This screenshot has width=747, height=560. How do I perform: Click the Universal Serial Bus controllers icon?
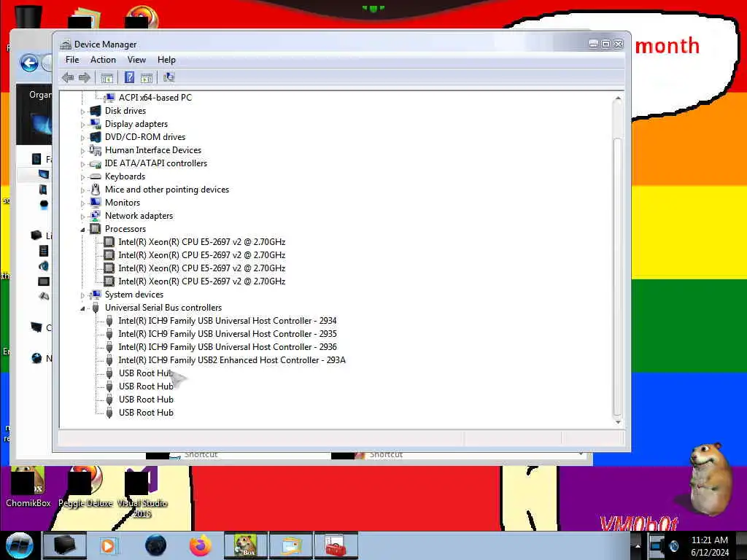pyautogui.click(x=96, y=308)
